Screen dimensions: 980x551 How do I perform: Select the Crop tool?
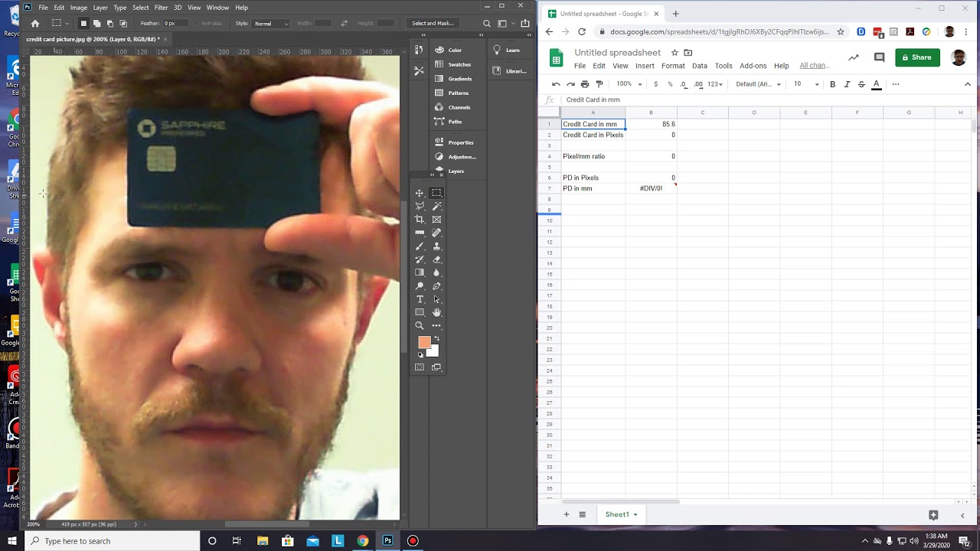(x=420, y=220)
